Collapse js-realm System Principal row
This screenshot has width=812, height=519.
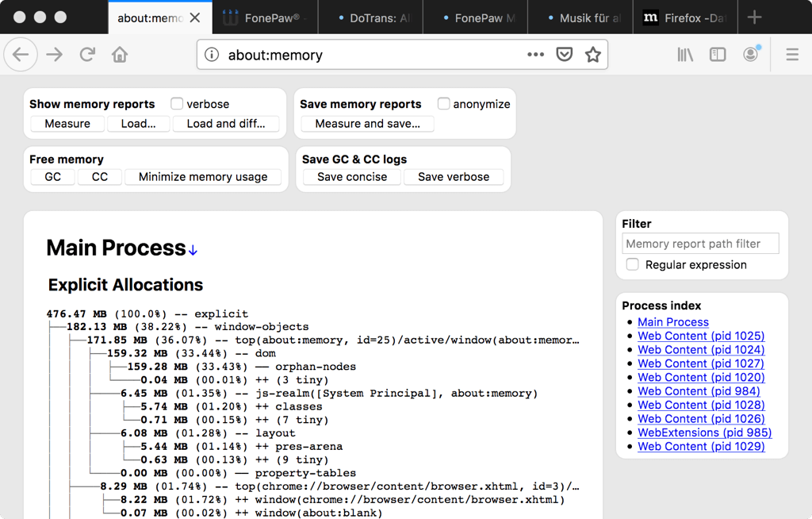click(x=329, y=393)
